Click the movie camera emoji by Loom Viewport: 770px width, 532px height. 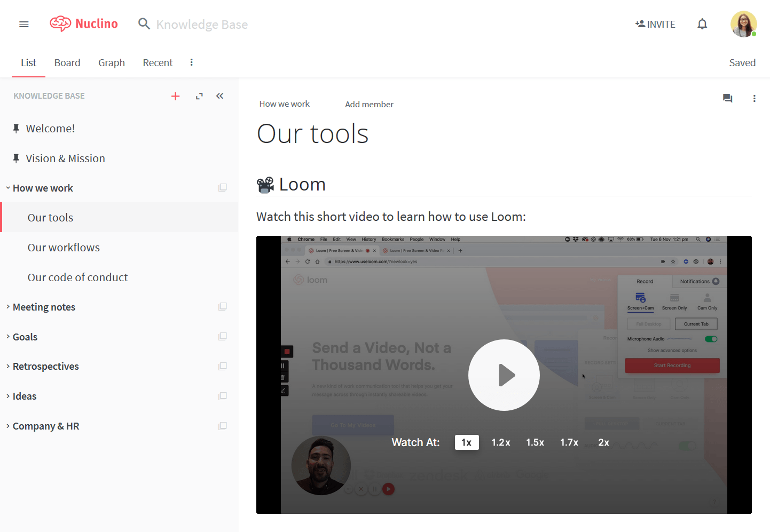pyautogui.click(x=265, y=185)
